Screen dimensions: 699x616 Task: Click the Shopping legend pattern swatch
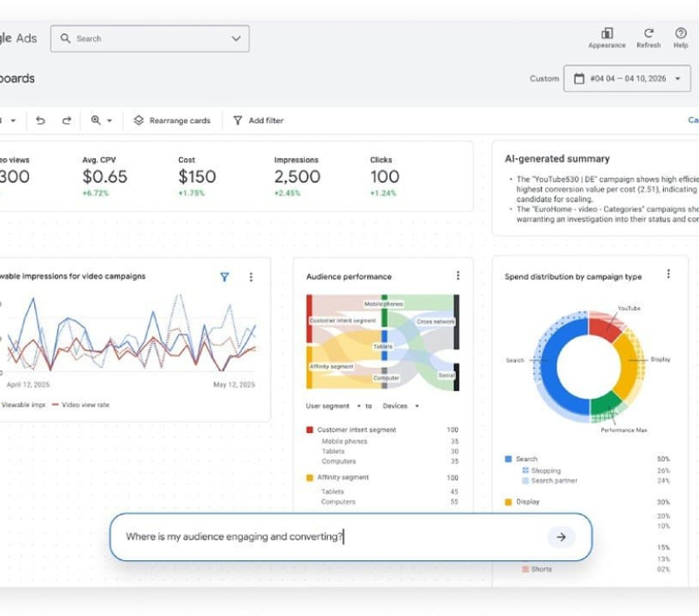coord(525,470)
